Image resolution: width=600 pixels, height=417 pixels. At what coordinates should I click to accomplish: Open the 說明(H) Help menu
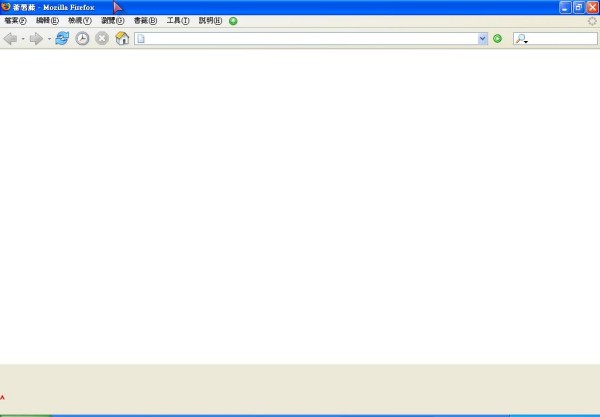[210, 21]
